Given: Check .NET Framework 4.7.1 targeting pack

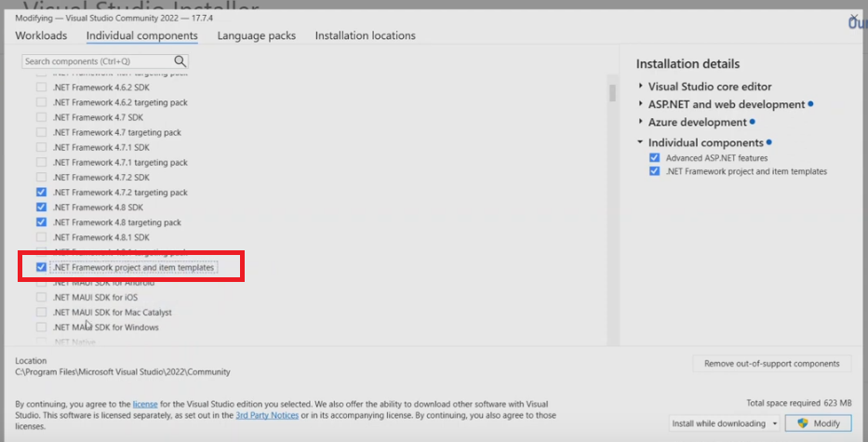Looking at the screenshot, I should pos(42,162).
